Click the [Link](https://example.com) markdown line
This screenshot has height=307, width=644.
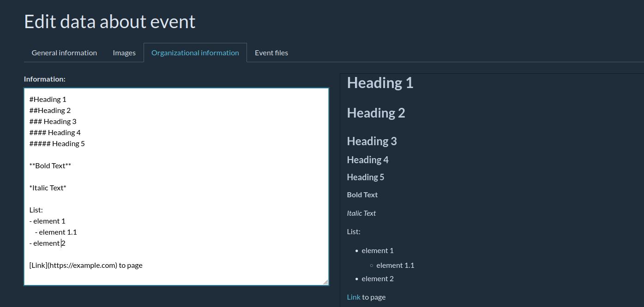coord(86,265)
